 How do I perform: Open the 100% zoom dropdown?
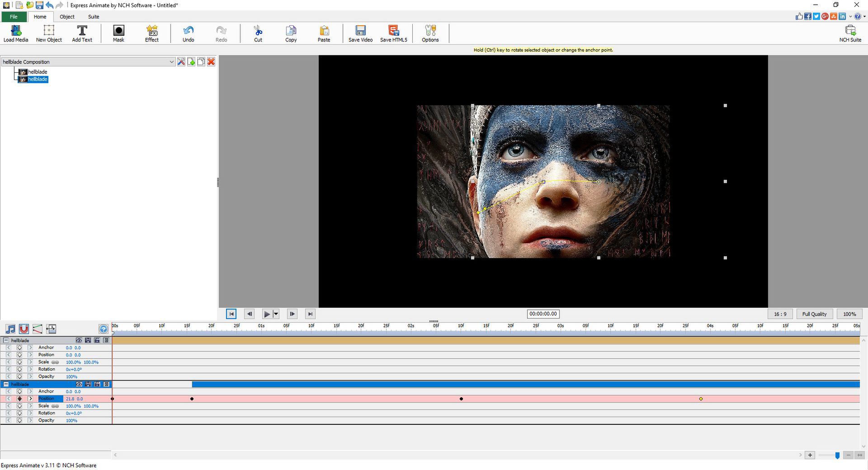click(x=849, y=314)
